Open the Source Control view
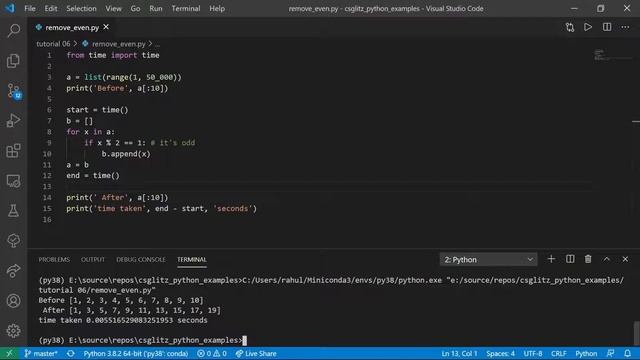640x360 pixels. click(13, 91)
